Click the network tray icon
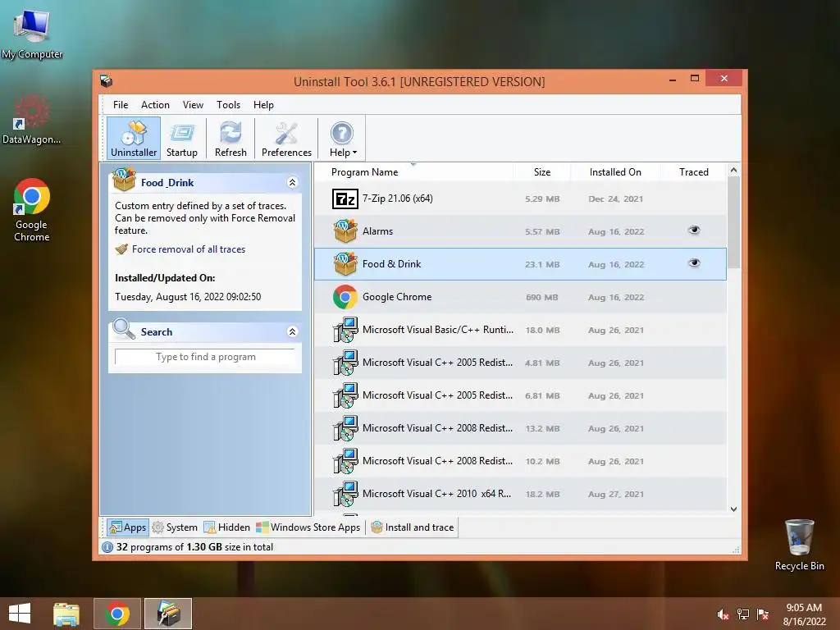 pos(743,614)
